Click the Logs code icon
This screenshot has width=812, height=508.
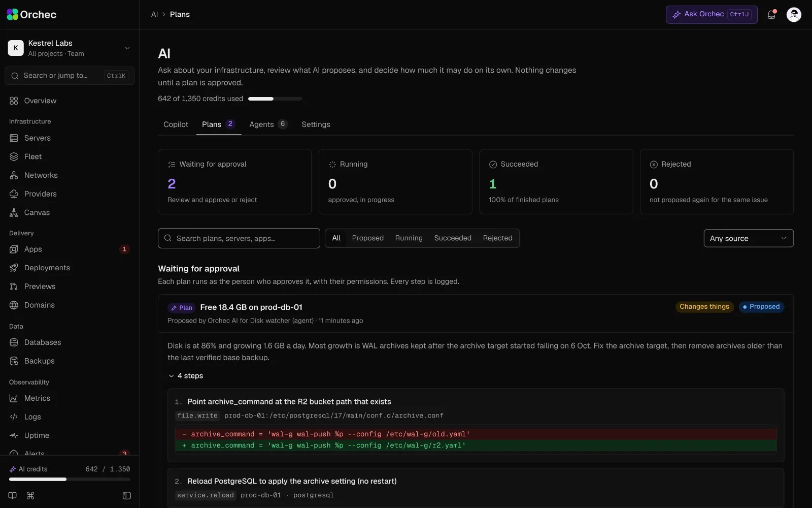(14, 417)
